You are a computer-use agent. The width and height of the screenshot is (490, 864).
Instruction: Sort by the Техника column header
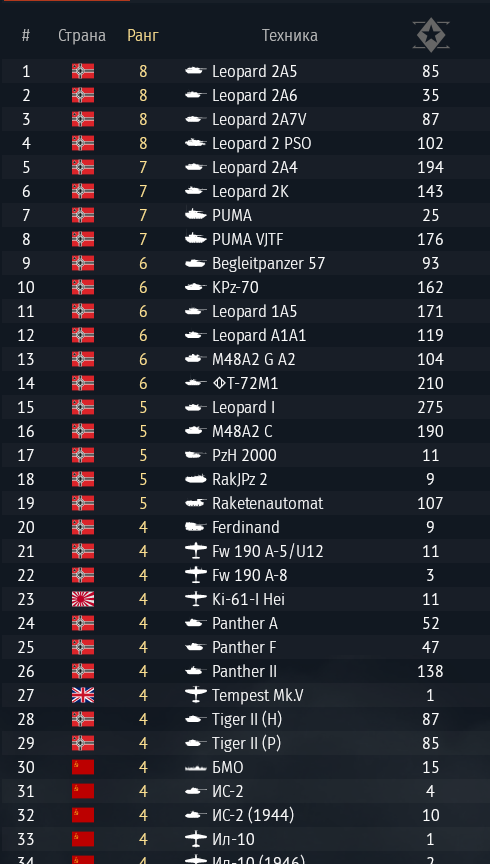point(289,36)
